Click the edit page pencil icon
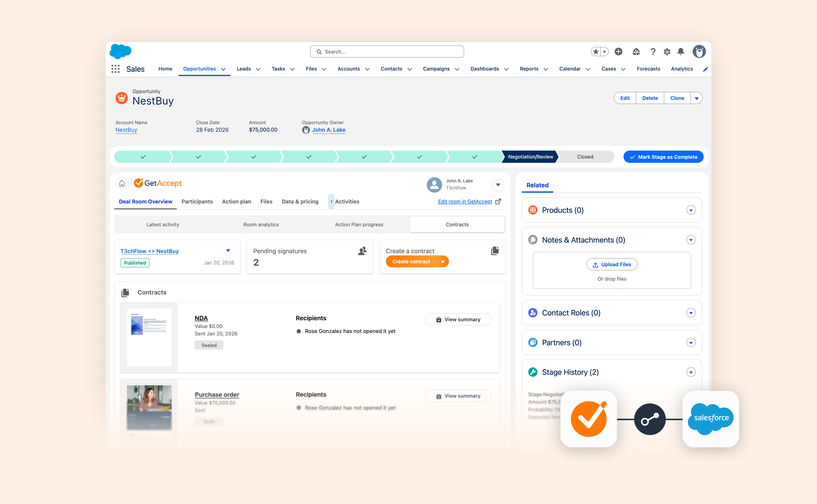Image resolution: width=817 pixels, height=504 pixels. (x=706, y=69)
